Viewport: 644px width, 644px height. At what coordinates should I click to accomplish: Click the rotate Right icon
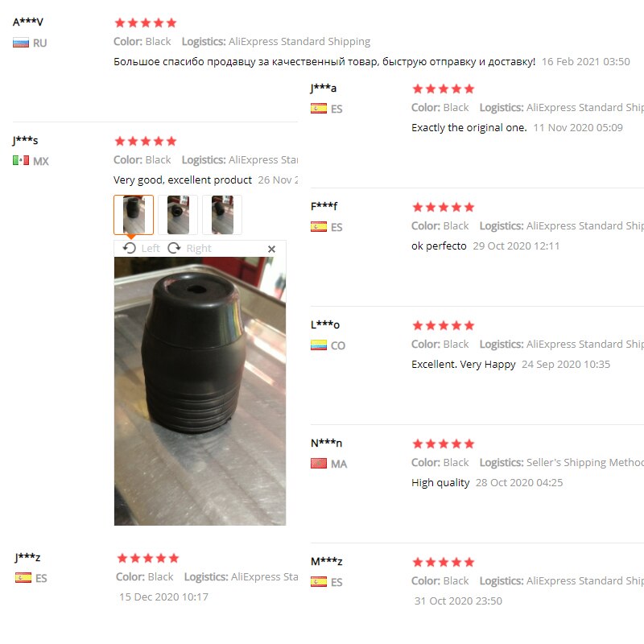[x=174, y=248]
